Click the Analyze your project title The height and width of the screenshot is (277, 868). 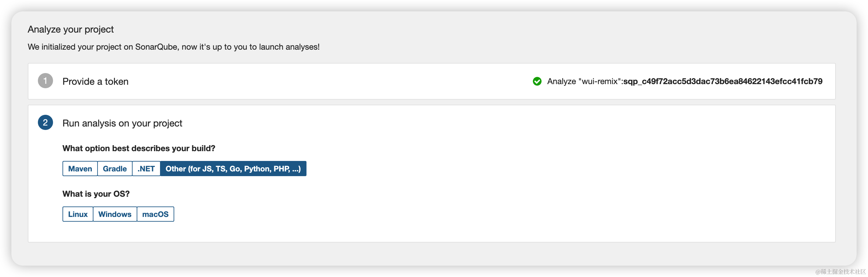tap(70, 29)
